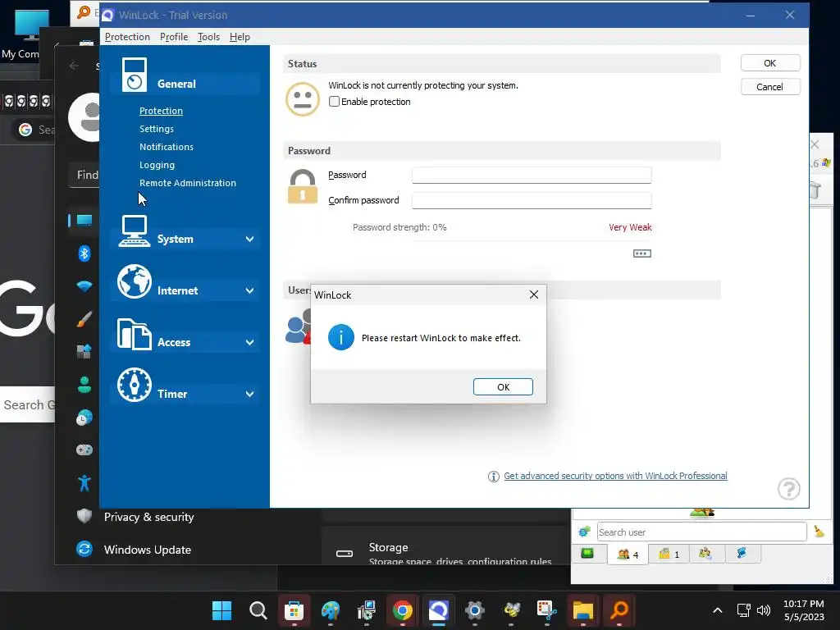The width and height of the screenshot is (840, 630).
Task: Click the Search user field
Action: (701, 532)
